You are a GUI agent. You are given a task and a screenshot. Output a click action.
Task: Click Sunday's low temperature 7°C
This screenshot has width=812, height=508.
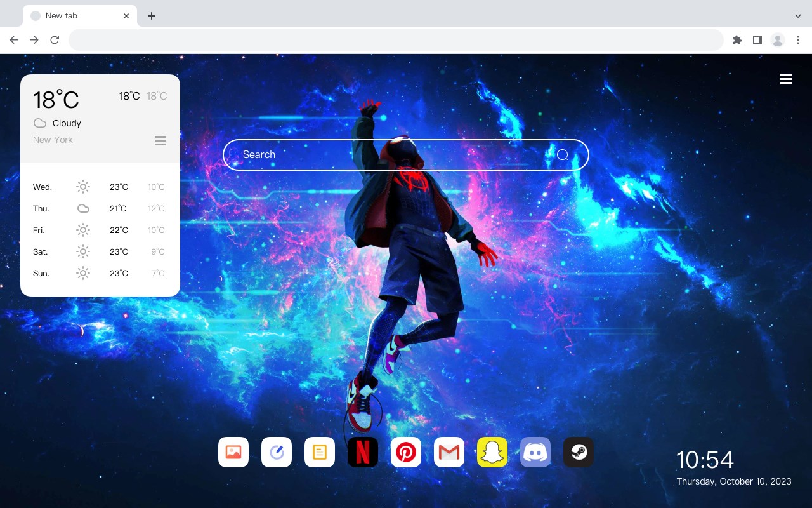[158, 273]
